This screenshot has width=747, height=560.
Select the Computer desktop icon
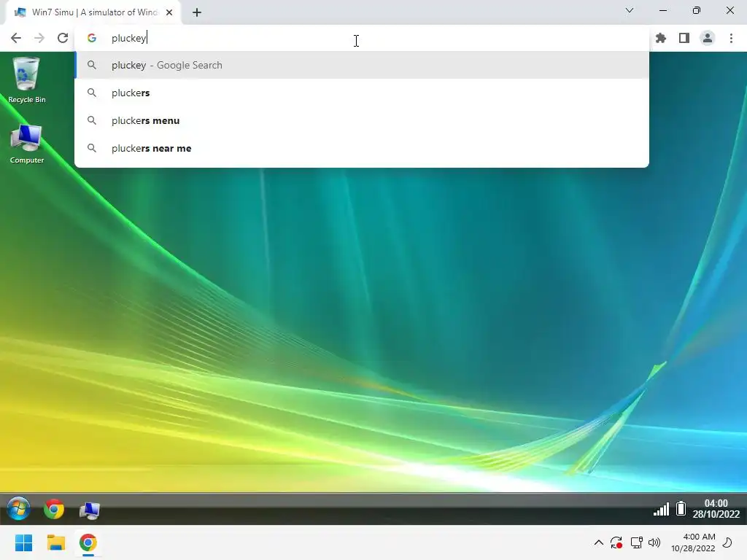[27, 144]
